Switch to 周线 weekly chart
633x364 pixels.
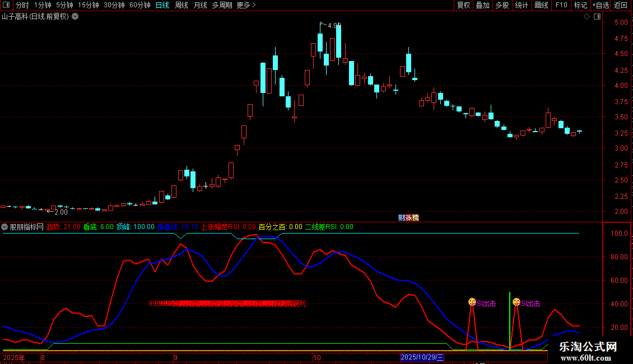[181, 5]
